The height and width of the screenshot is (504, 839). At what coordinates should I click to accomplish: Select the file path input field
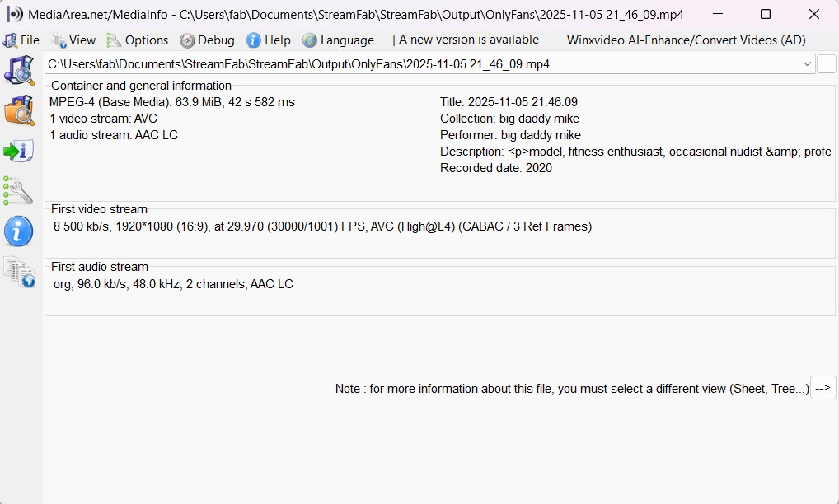pos(412,63)
